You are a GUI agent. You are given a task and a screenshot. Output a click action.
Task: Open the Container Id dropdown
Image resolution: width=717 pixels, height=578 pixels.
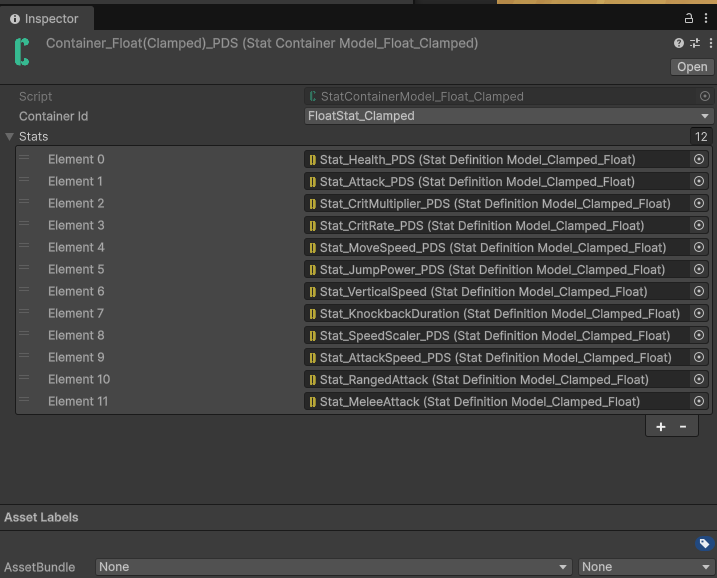[x=509, y=116]
